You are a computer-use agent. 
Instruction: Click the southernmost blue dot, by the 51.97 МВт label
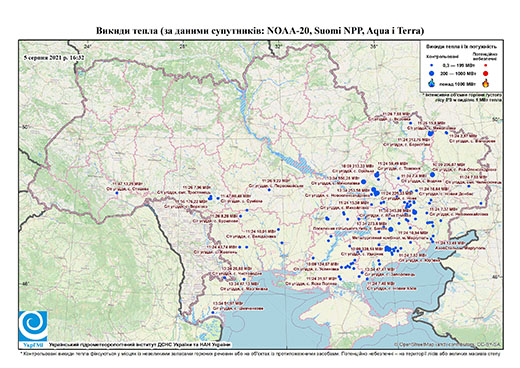click(213, 312)
